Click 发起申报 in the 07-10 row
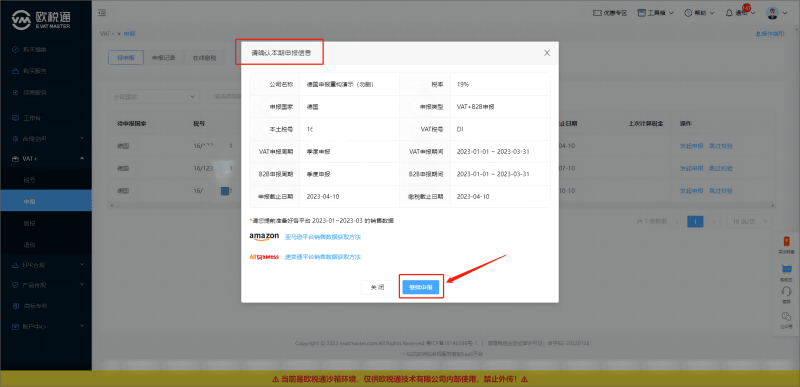 (691, 168)
